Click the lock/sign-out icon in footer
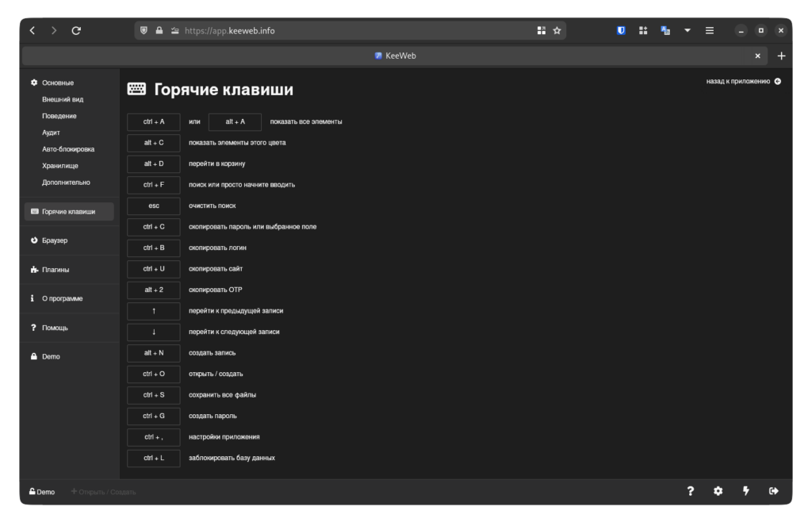 tap(774, 491)
